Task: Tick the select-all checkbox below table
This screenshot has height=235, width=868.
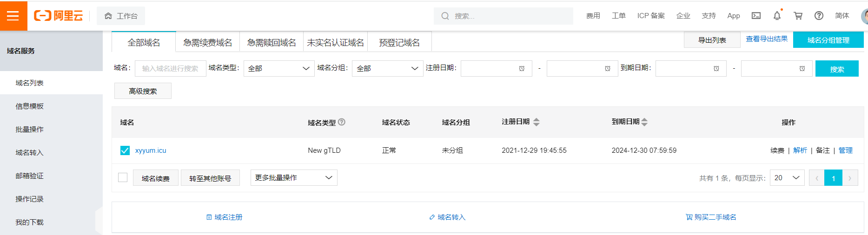Action: (123, 177)
